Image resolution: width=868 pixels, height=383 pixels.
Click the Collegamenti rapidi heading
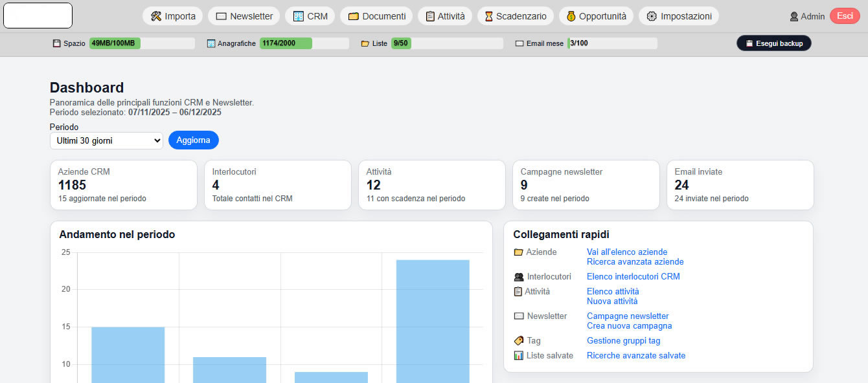point(561,235)
